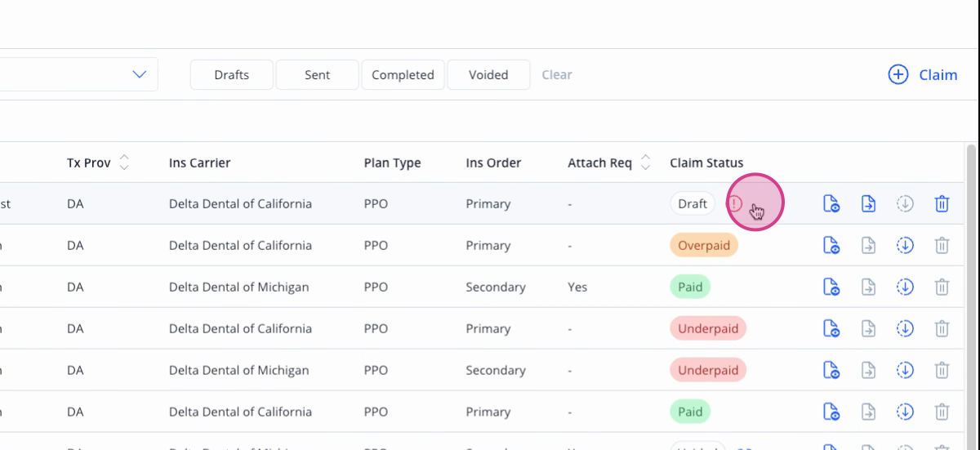Click the Ins Carrier column header

click(200, 163)
